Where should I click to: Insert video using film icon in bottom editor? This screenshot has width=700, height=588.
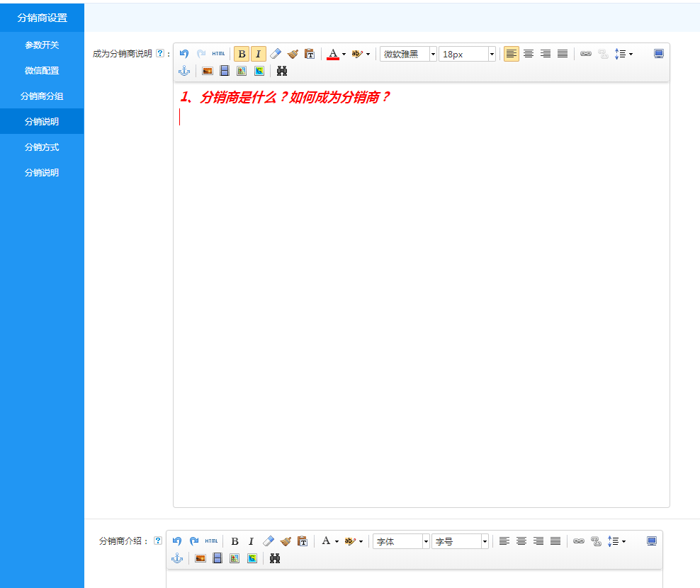coord(218,558)
